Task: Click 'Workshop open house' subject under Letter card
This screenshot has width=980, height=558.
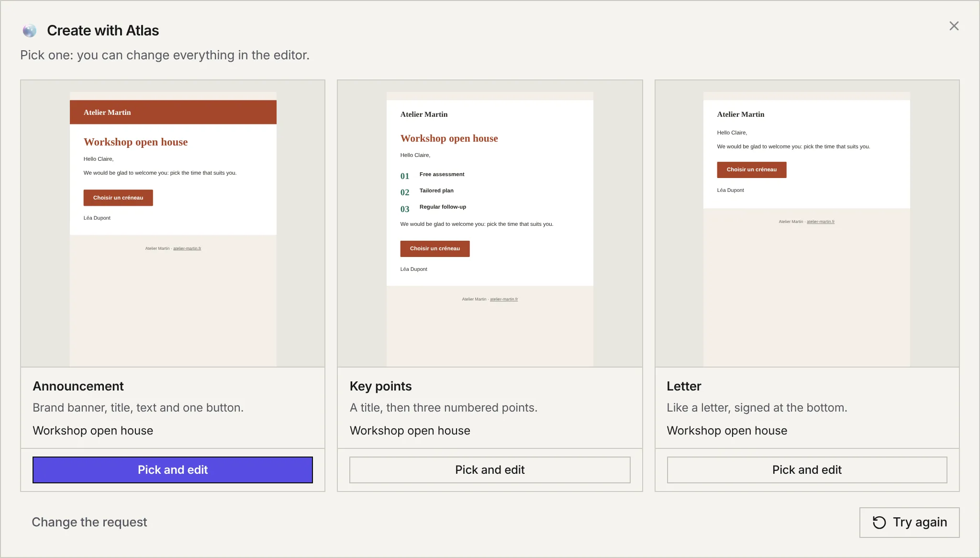Action: [727, 431]
